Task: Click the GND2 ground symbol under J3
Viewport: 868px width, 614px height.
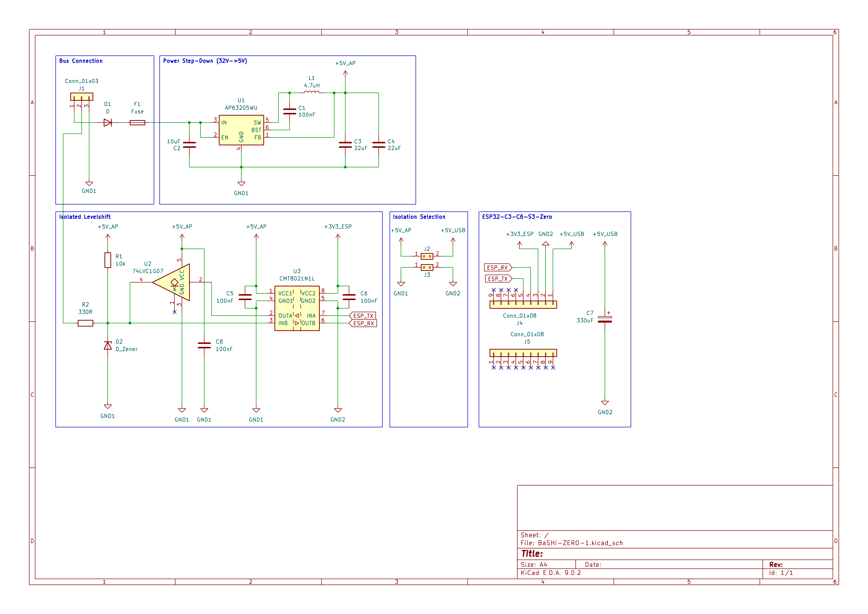Action: click(453, 284)
